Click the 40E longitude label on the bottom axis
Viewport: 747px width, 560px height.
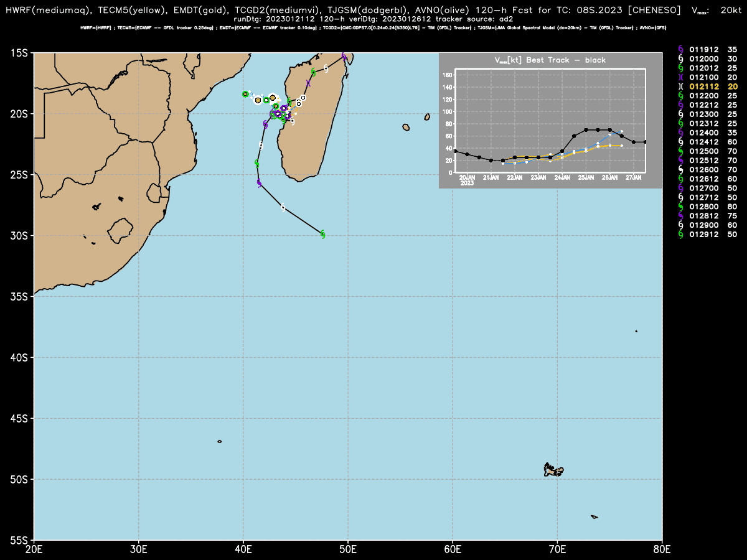click(x=243, y=549)
